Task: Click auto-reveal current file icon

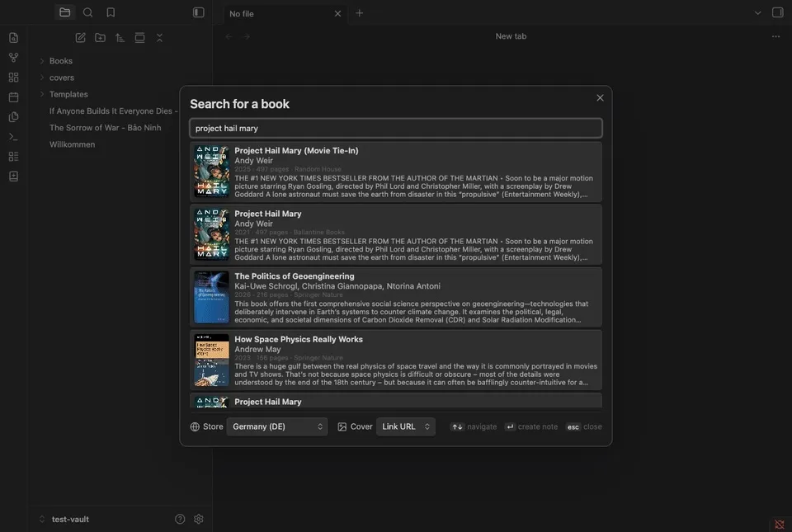Action: click(139, 38)
